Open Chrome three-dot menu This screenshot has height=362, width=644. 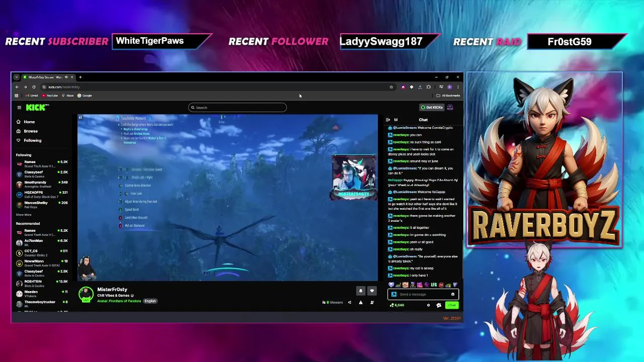(x=457, y=87)
